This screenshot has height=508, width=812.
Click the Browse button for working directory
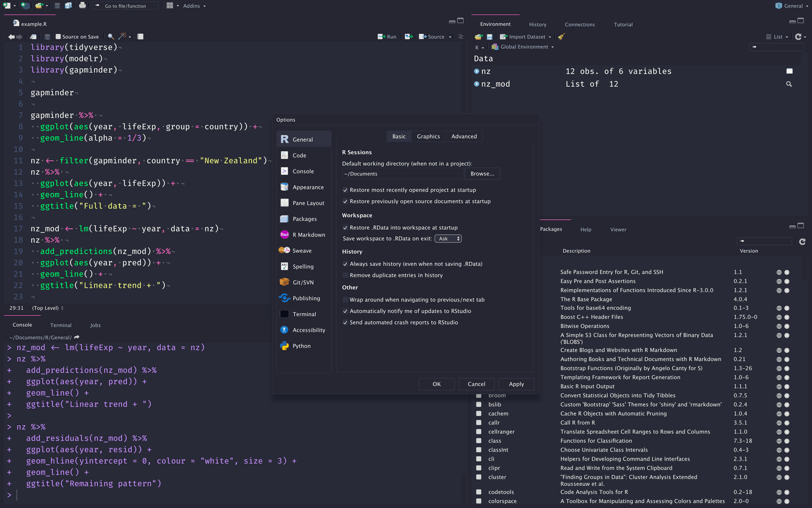482,173
